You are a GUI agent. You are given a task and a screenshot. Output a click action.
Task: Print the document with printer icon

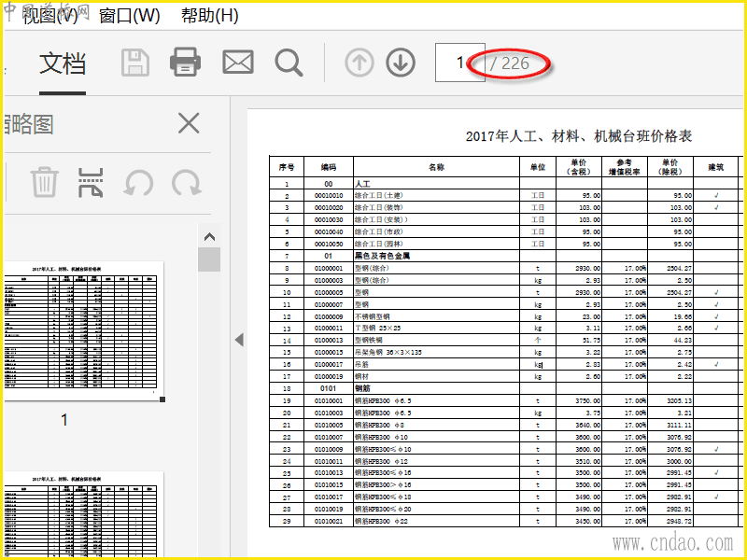pyautogui.click(x=185, y=63)
